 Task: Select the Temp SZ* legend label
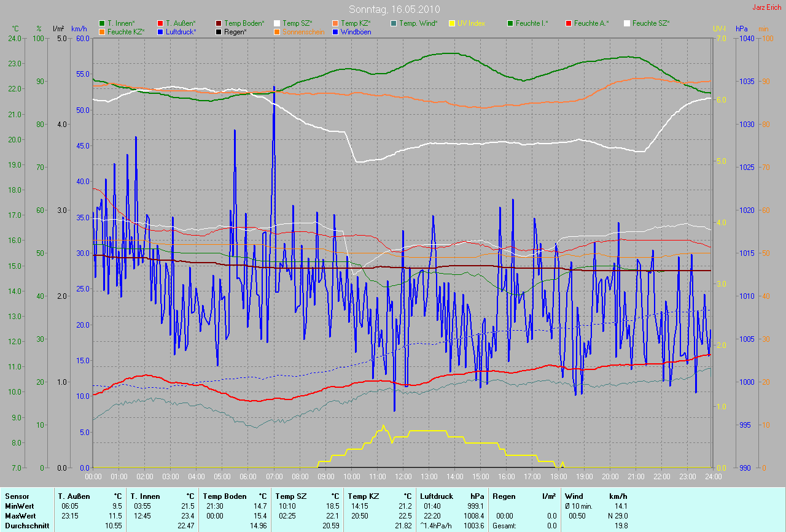point(298,23)
